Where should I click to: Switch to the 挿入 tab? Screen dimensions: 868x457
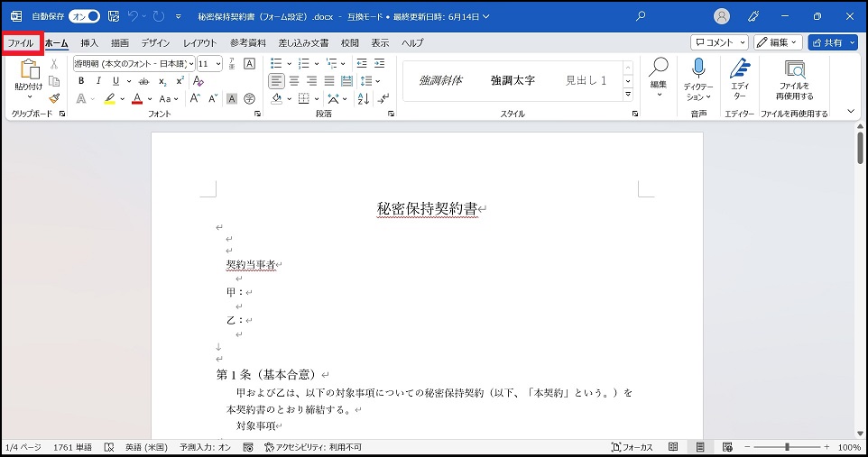[89, 43]
